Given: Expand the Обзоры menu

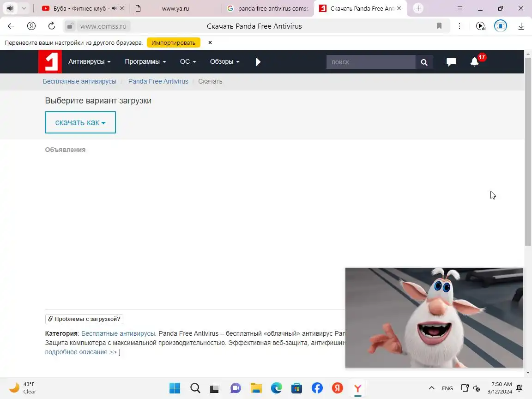Looking at the screenshot, I should (x=224, y=62).
